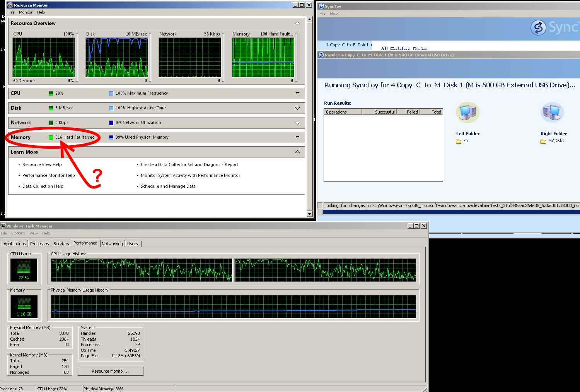Open the Resource View Help link
Image resolution: width=580 pixels, height=392 pixels.
(x=42, y=165)
